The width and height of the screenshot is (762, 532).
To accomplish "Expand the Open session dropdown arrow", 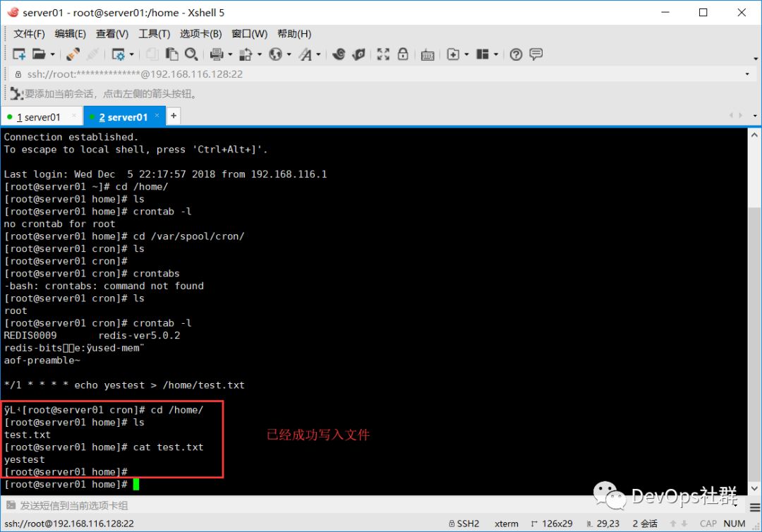I will point(52,54).
